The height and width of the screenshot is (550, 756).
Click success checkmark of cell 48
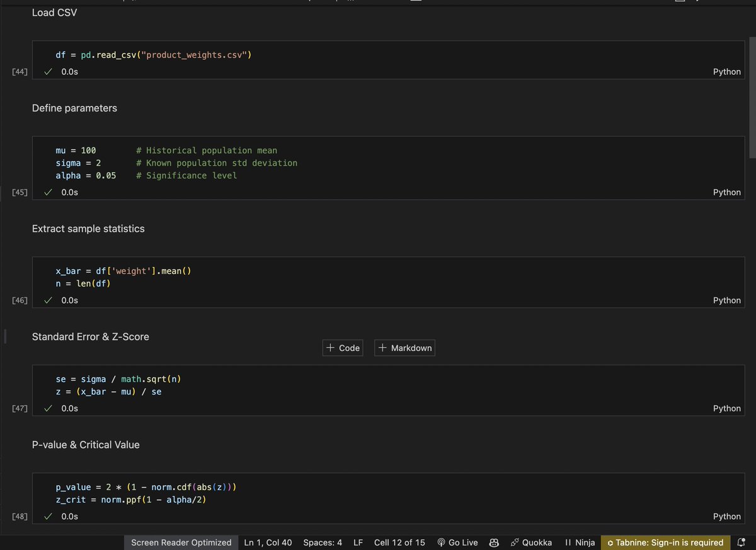(48, 517)
